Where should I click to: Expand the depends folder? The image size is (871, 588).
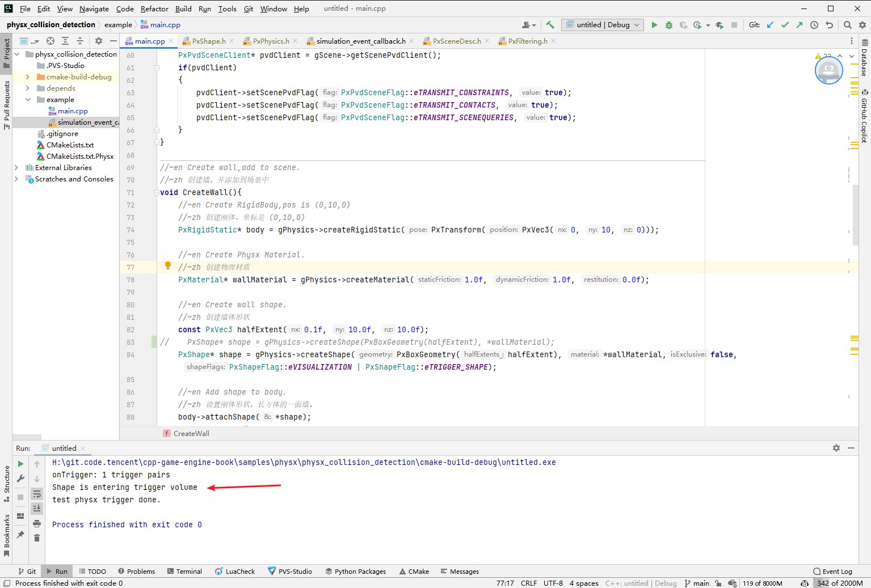[28, 88]
